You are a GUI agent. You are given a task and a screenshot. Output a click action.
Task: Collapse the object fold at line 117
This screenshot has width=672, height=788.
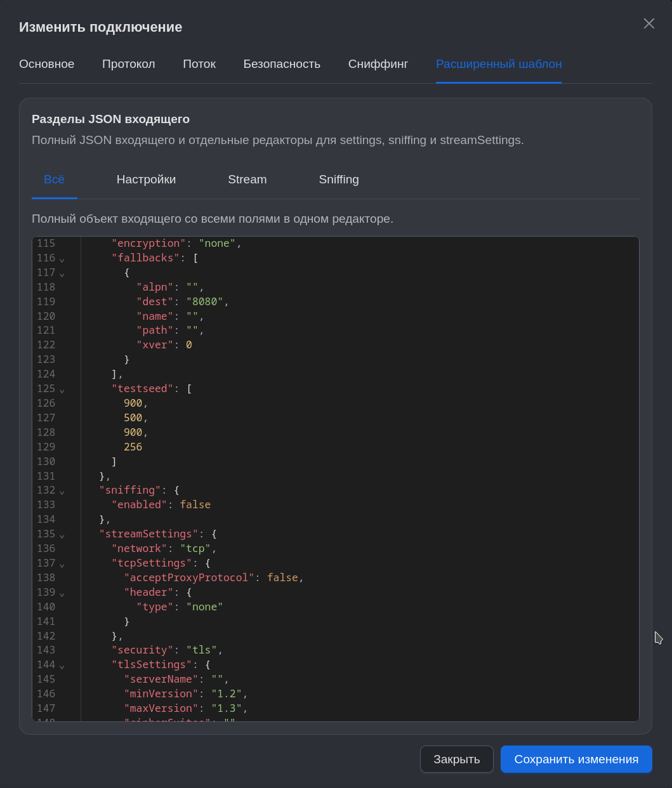pyautogui.click(x=62, y=273)
